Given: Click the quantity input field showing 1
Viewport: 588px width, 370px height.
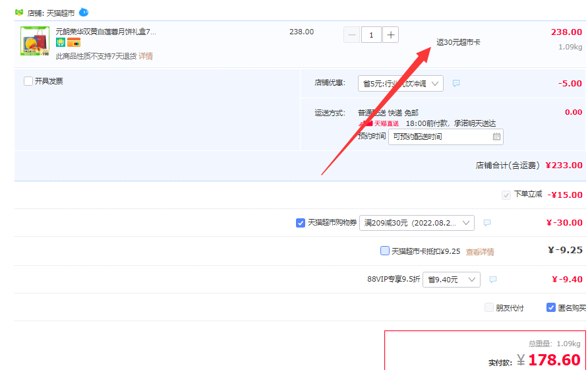Looking at the screenshot, I should (x=371, y=35).
